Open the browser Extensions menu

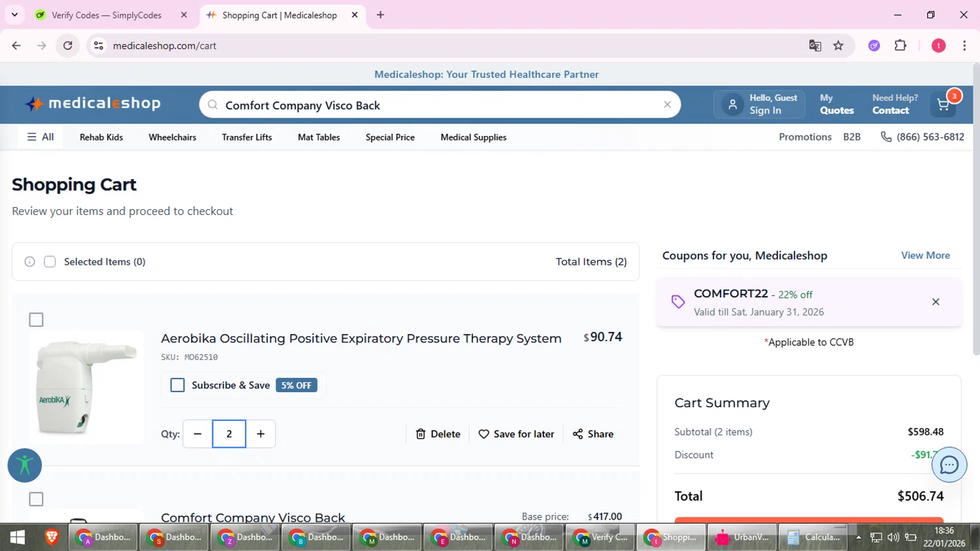[x=900, y=46]
